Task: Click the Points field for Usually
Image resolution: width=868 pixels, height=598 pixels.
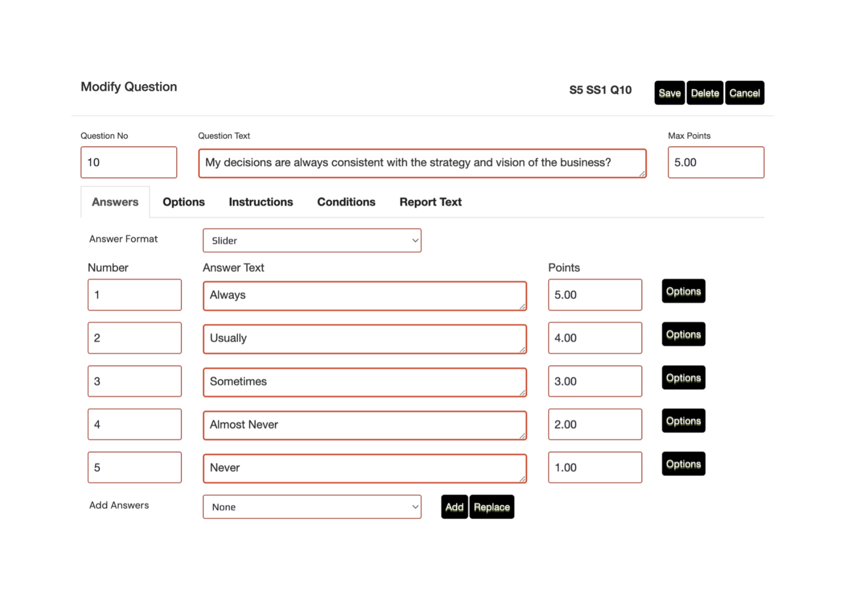Action: 595,338
